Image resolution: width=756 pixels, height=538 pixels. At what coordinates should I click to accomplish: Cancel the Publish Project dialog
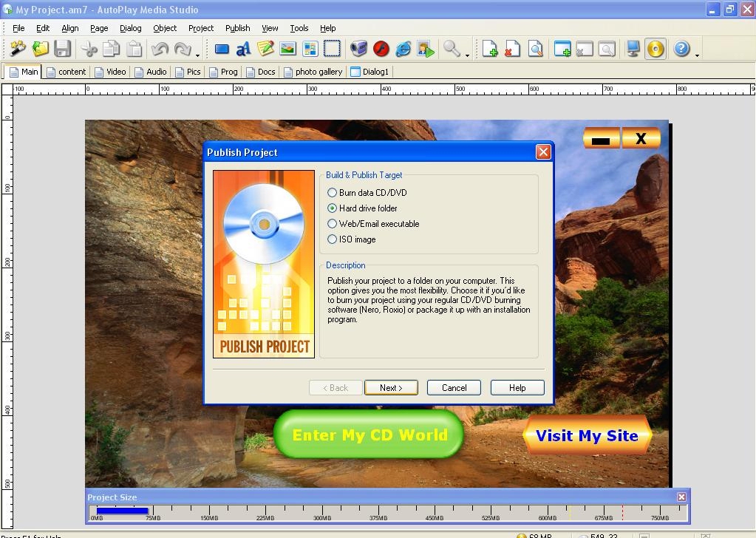[x=454, y=388]
